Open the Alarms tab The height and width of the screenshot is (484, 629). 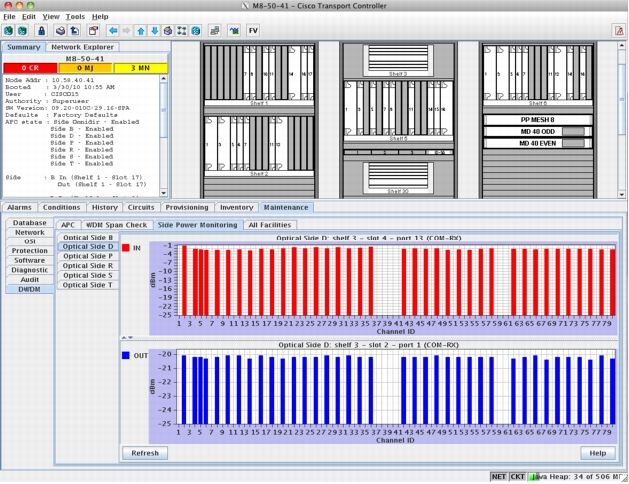tap(19, 207)
